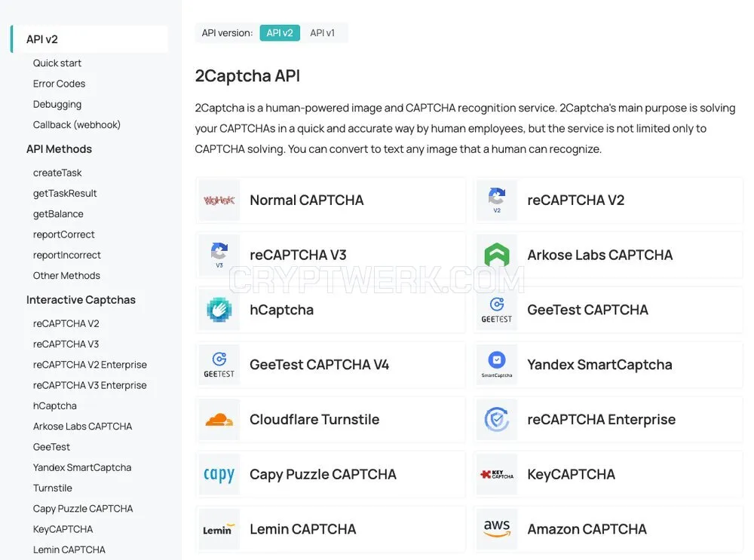Switch API version to API v1
This screenshot has height=560, width=754.
pyautogui.click(x=322, y=32)
